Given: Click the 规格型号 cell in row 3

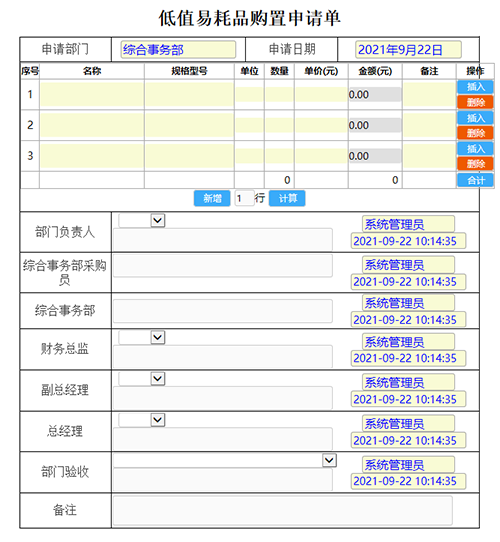Looking at the screenshot, I should [x=189, y=156].
